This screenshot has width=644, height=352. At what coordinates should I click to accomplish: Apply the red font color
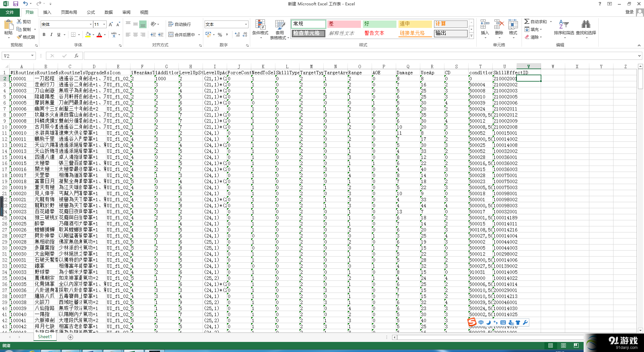[x=99, y=35]
